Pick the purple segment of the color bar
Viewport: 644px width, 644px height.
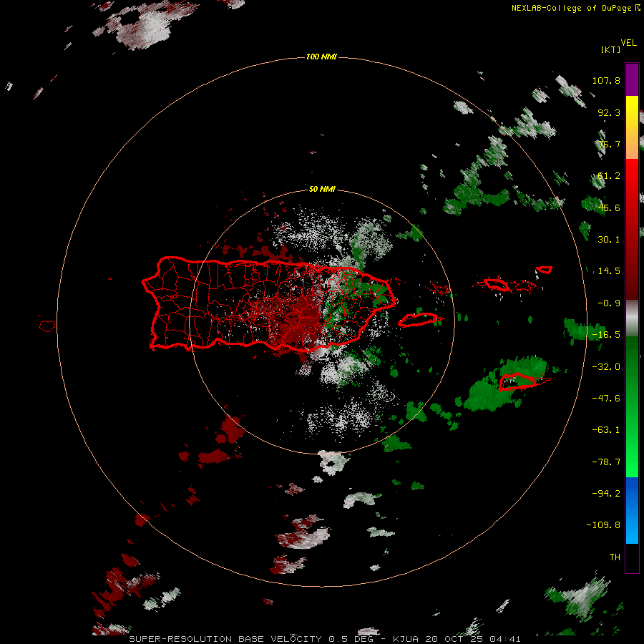coord(632,79)
